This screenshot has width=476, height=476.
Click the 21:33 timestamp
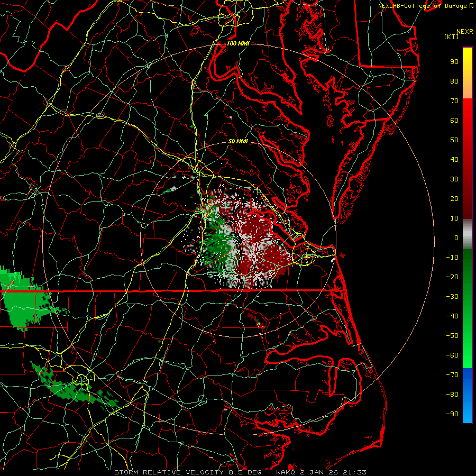pos(355,472)
